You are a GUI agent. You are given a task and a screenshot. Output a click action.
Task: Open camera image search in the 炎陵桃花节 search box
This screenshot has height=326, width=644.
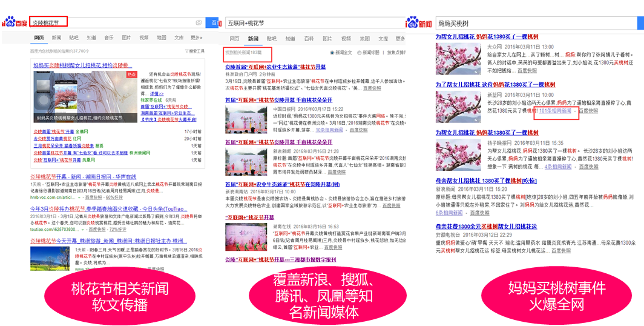coord(199,22)
